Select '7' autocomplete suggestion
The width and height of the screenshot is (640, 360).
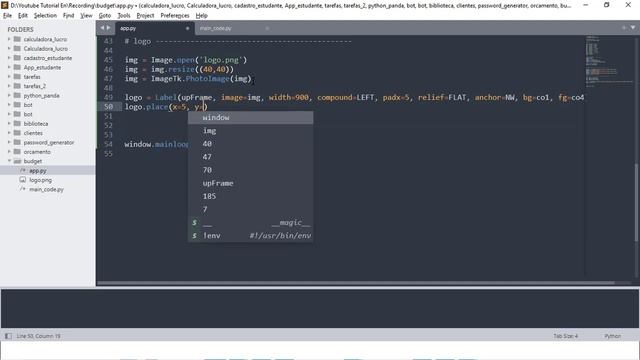[251, 209]
